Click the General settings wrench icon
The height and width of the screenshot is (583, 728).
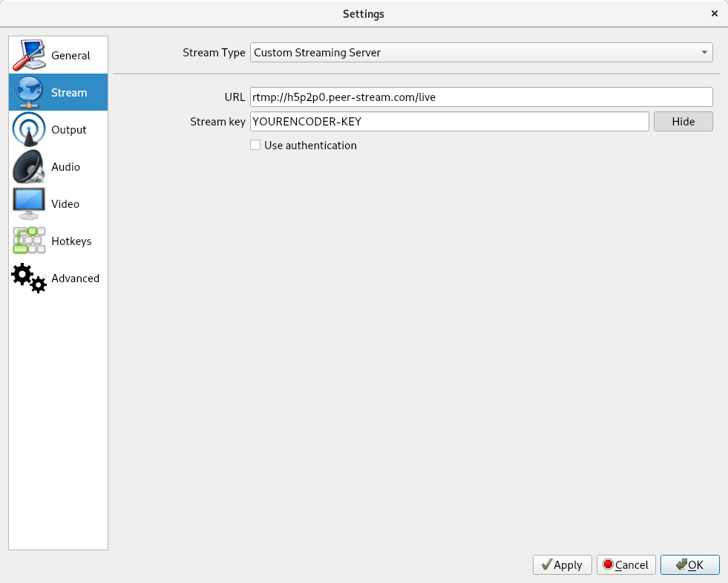click(28, 54)
